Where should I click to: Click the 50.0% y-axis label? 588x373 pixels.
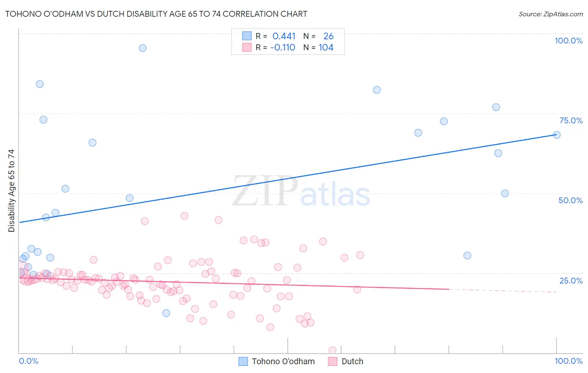pos(570,200)
